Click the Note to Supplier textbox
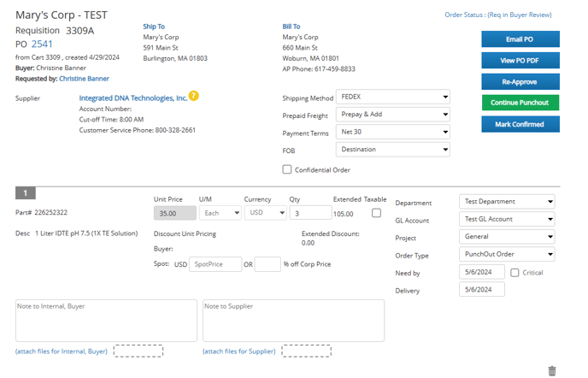The image size is (588, 378). (x=294, y=321)
